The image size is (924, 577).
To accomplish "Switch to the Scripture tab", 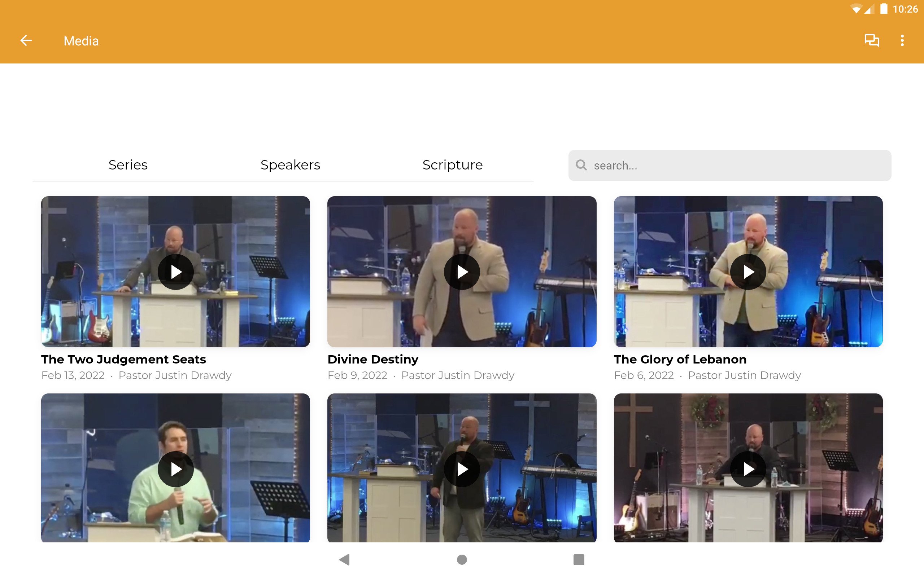I will coord(453,165).
